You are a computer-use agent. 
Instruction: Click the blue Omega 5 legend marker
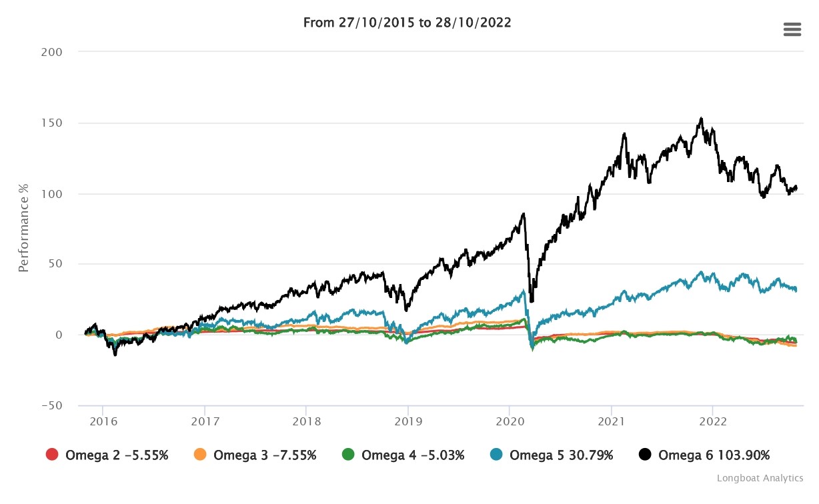coord(496,455)
